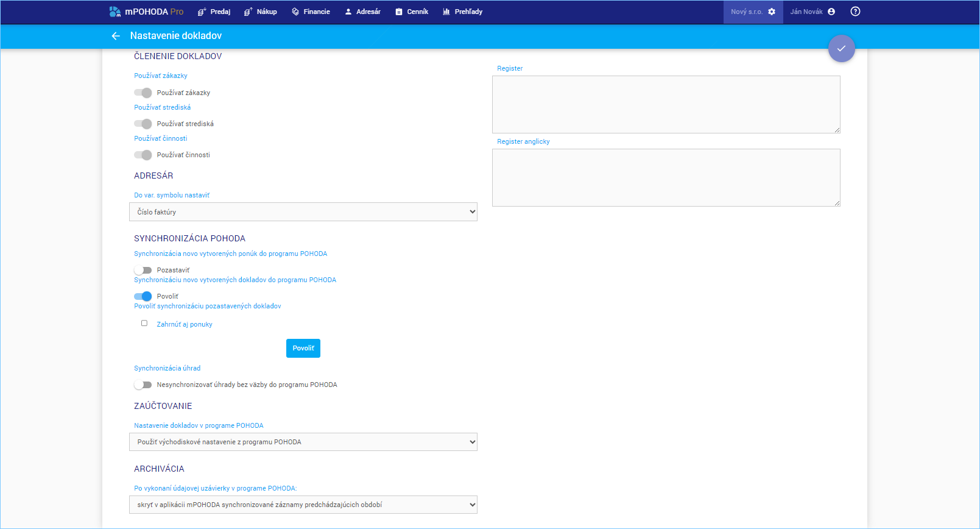The image size is (980, 529).
Task: Click the ČLENENIE DOKLADOV heading
Action: tap(178, 56)
